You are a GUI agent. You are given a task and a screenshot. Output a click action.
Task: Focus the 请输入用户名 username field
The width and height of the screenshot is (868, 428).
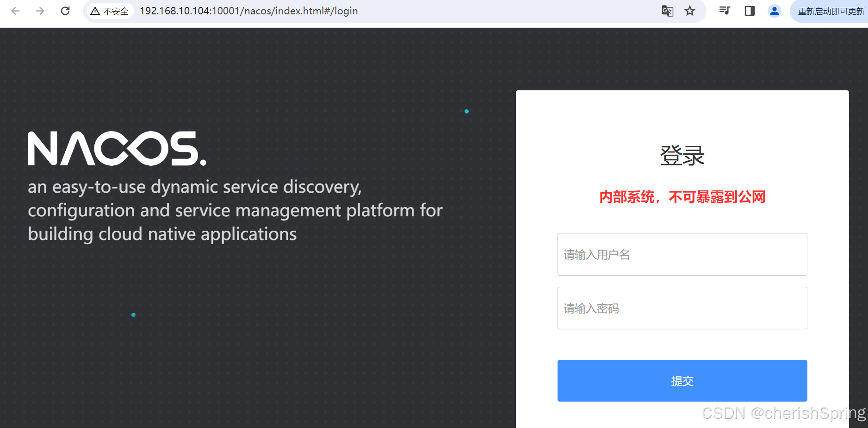pyautogui.click(x=682, y=254)
